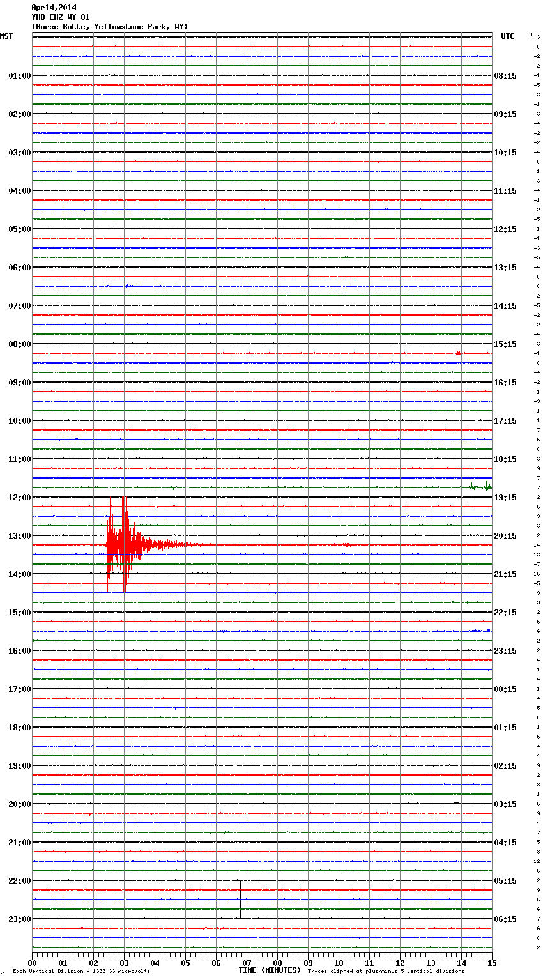Click the MST time zone header
This screenshot has height=980, width=543.
tap(6, 36)
